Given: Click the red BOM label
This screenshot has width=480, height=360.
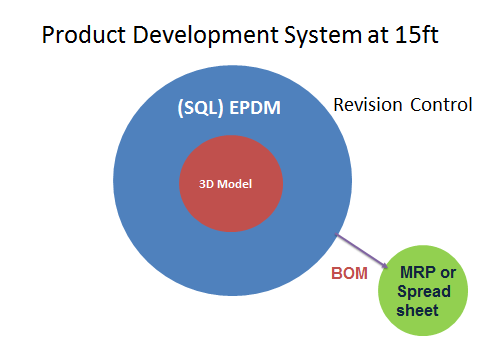Looking at the screenshot, I should (x=349, y=273).
